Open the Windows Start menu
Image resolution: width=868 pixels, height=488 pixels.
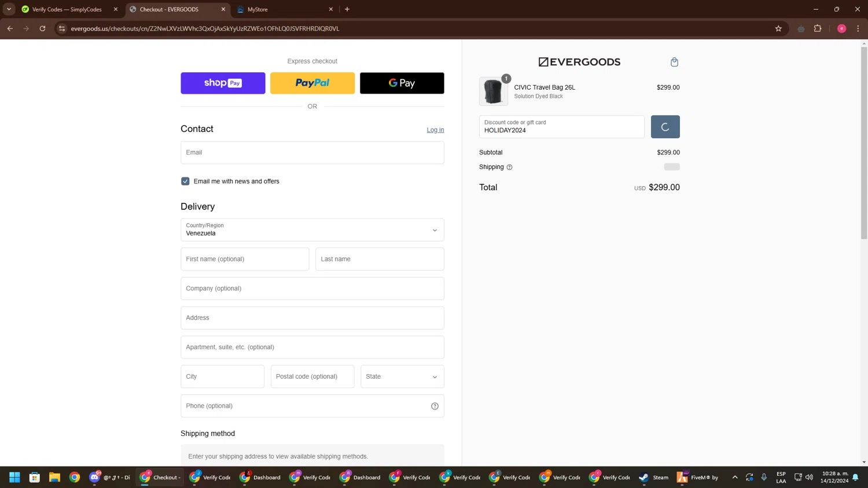[x=14, y=477]
